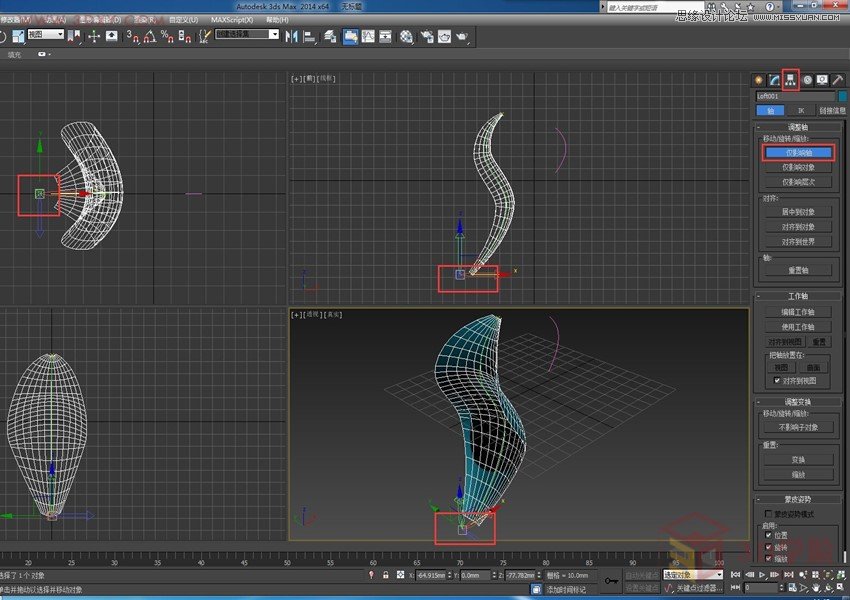Viewport: 850px width, 600px height.
Task: Click the Align tool icon
Action: point(309,36)
